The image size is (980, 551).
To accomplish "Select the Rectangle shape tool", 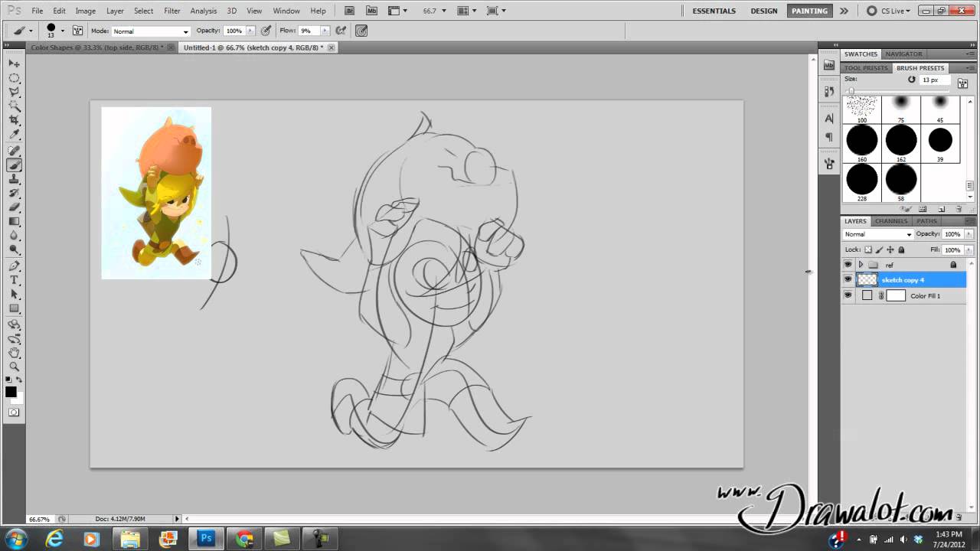I will tap(14, 309).
